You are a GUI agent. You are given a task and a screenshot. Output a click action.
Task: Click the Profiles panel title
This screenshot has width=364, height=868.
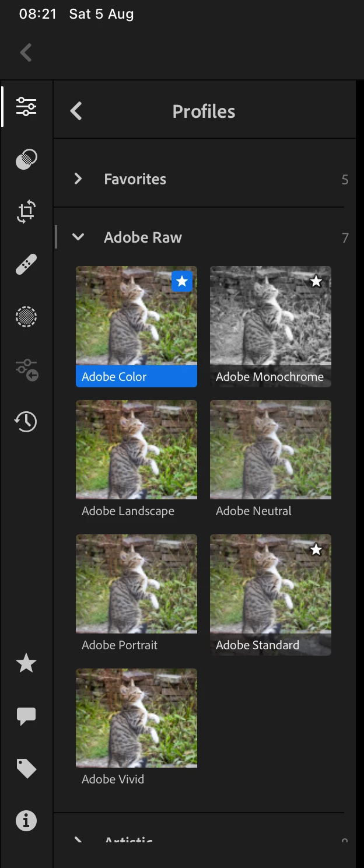point(204,111)
